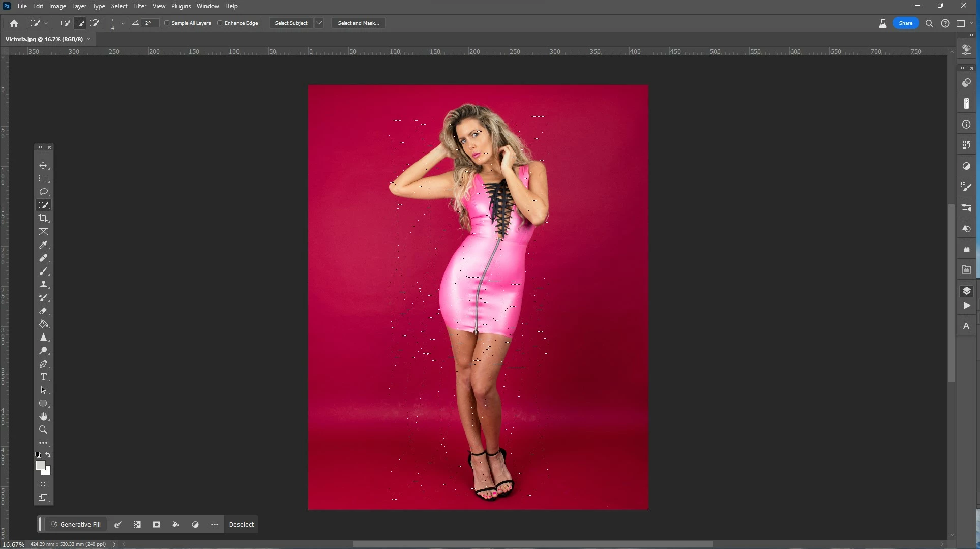
Task: Click the Deselect button
Action: coord(241,524)
